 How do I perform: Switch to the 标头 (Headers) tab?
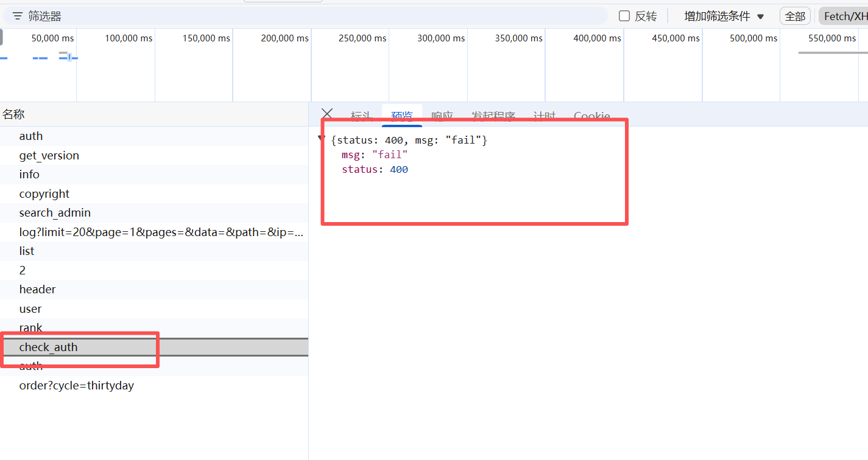click(361, 116)
